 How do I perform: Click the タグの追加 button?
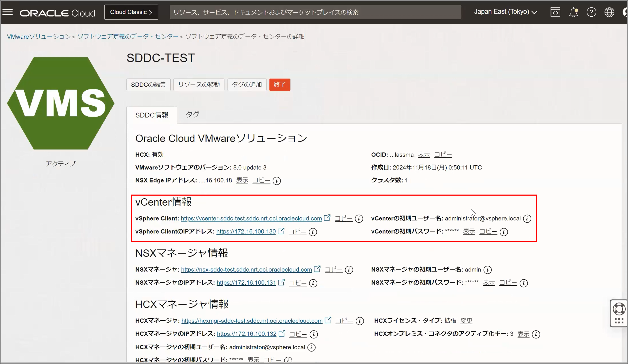[x=247, y=85]
